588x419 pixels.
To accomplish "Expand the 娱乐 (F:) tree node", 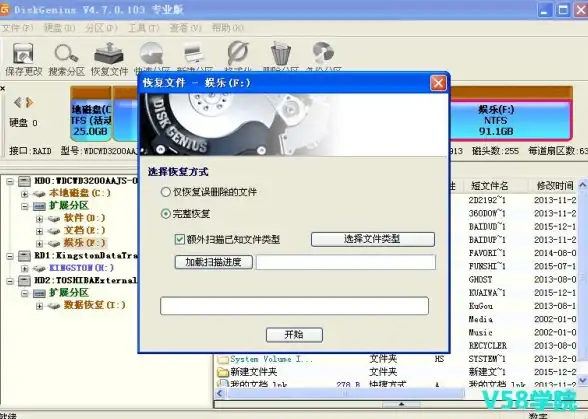I will pos(39,243).
